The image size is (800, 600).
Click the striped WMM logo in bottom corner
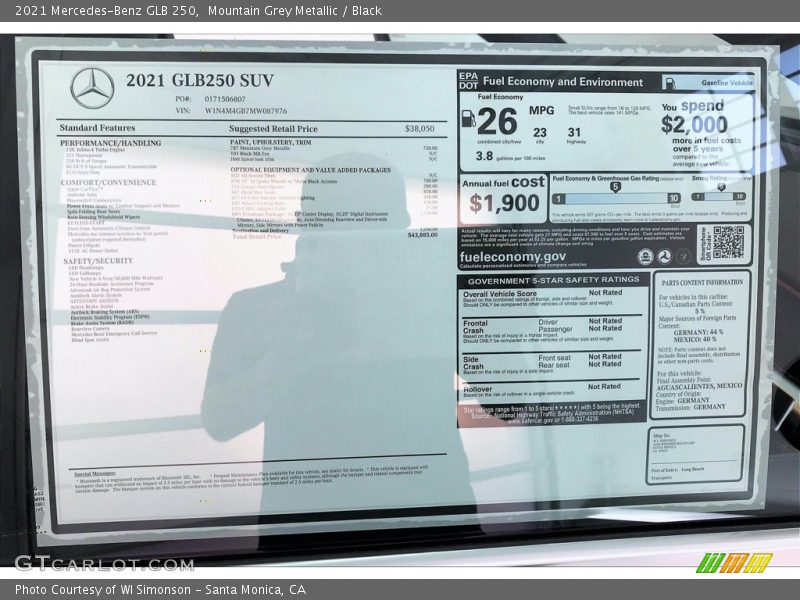733,563
